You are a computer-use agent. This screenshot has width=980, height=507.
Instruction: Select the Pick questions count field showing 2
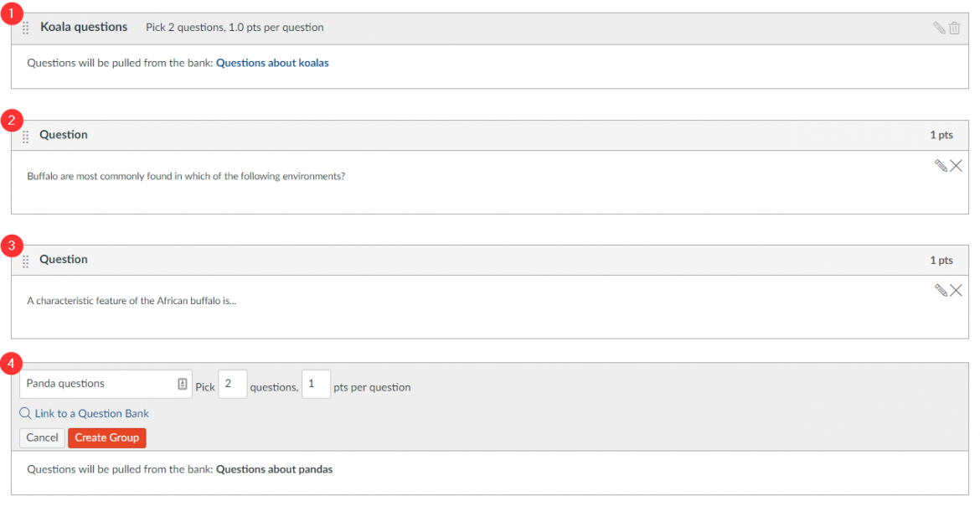pos(232,384)
